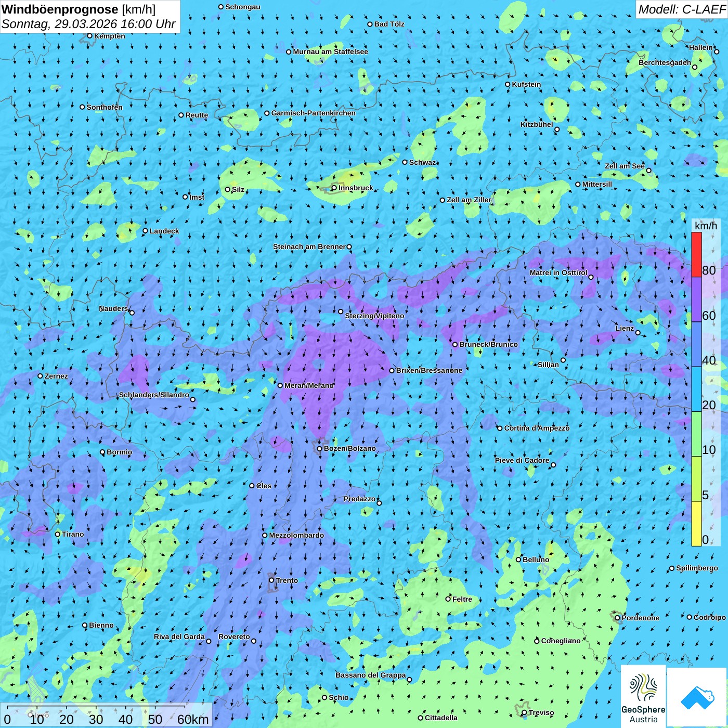The image size is (728, 728).
Task: Click the Berchtesgaden label
Action: pos(665,62)
